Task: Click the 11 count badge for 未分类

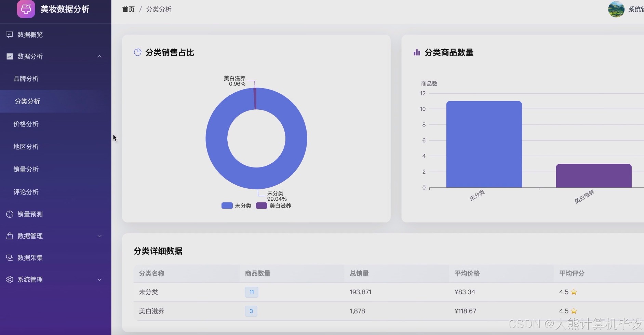Action: point(251,292)
